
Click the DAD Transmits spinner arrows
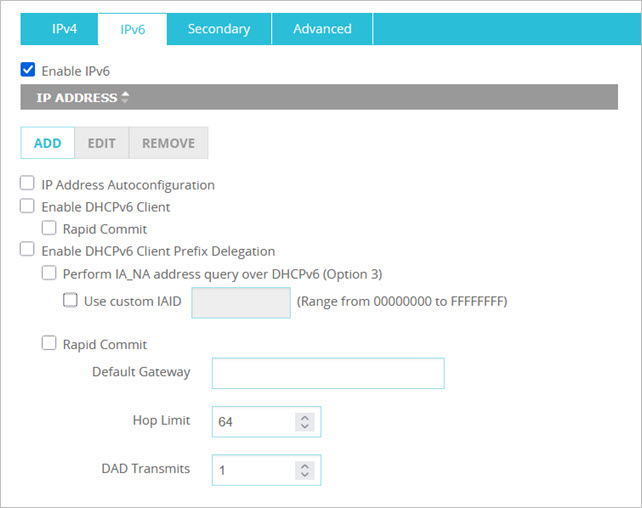tap(304, 470)
